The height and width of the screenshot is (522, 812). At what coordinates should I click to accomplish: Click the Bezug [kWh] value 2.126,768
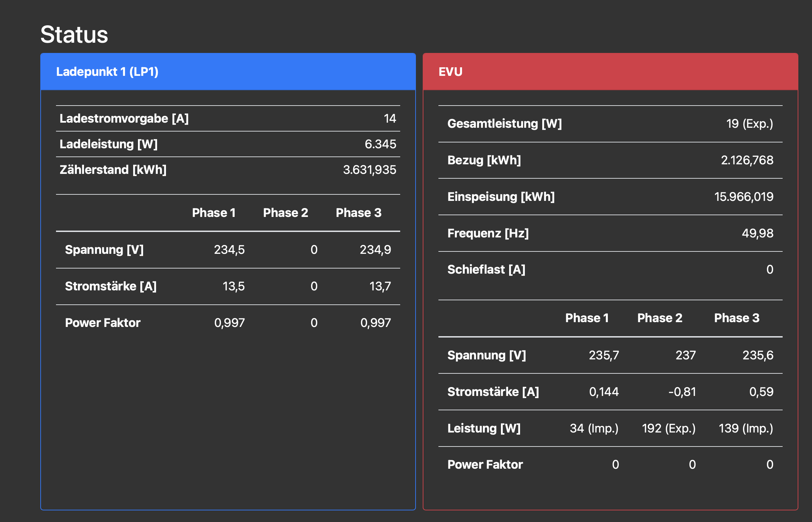(747, 160)
